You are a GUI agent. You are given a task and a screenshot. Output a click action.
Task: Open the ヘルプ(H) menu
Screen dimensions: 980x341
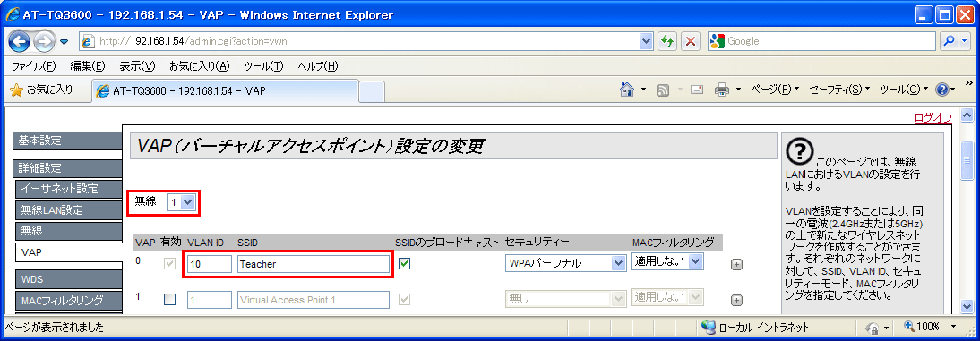click(x=317, y=66)
